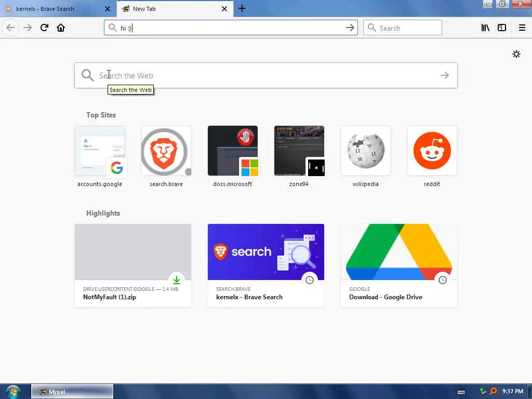This screenshot has height=399, width=532.
Task: Open the 9:37 PM taskbar clock
Action: [513, 392]
